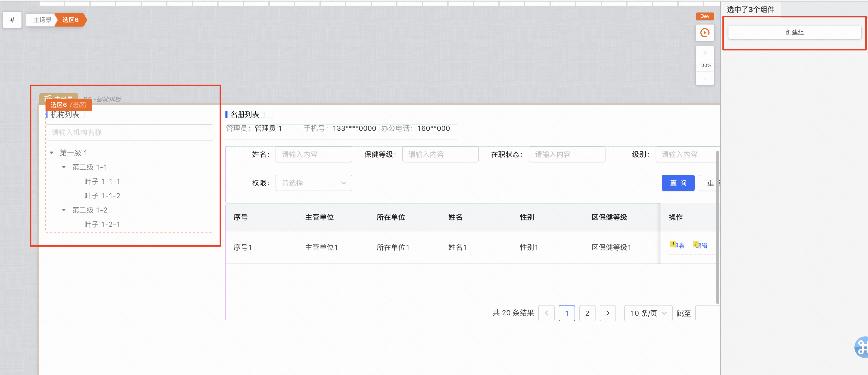Select the 第二级 1-1 label

click(x=90, y=167)
